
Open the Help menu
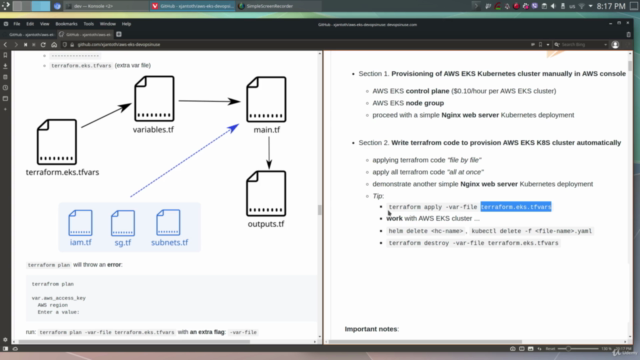pyautogui.click(x=127, y=24)
